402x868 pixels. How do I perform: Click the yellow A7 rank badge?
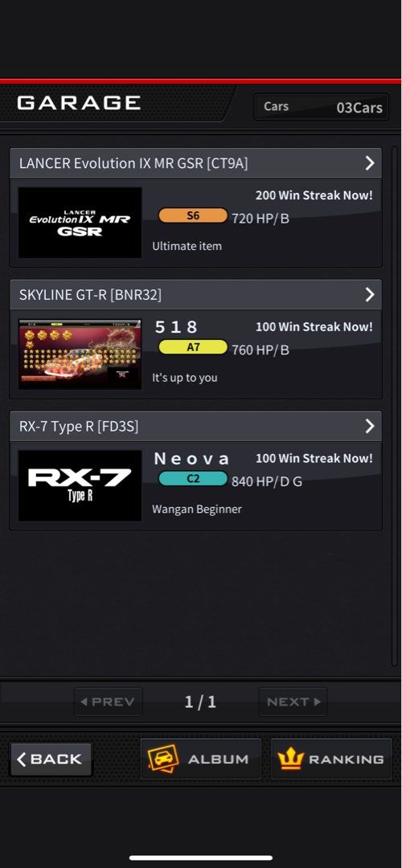pyautogui.click(x=193, y=347)
